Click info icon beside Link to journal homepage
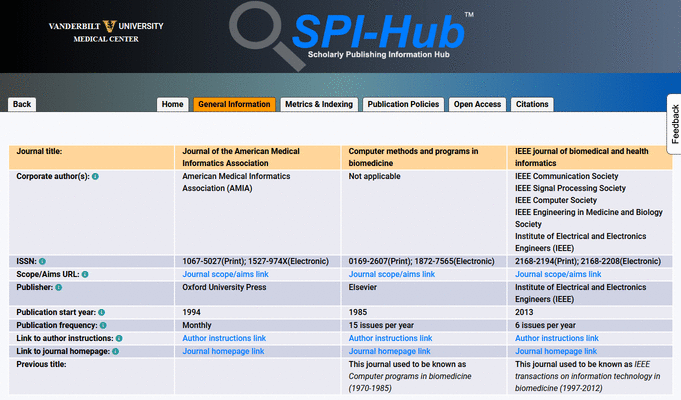 116,351
